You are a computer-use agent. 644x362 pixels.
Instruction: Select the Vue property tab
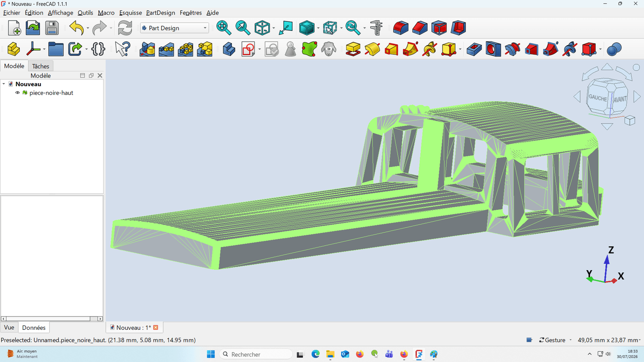point(9,327)
